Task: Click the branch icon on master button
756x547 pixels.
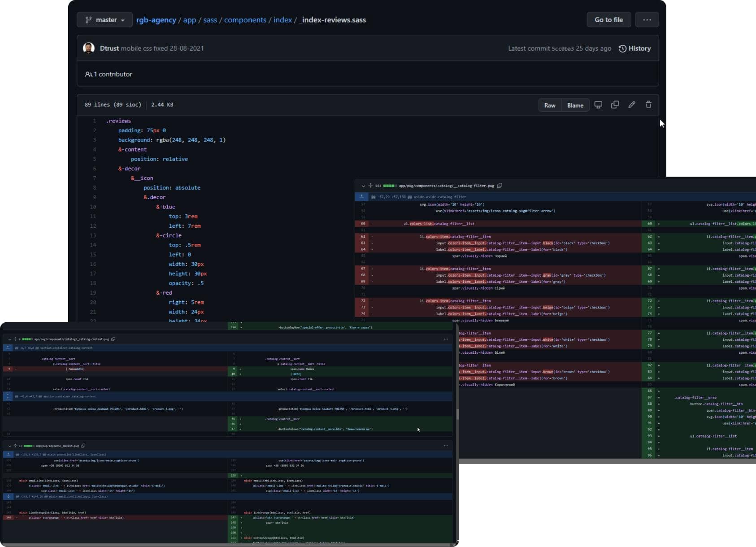Action: click(x=88, y=20)
